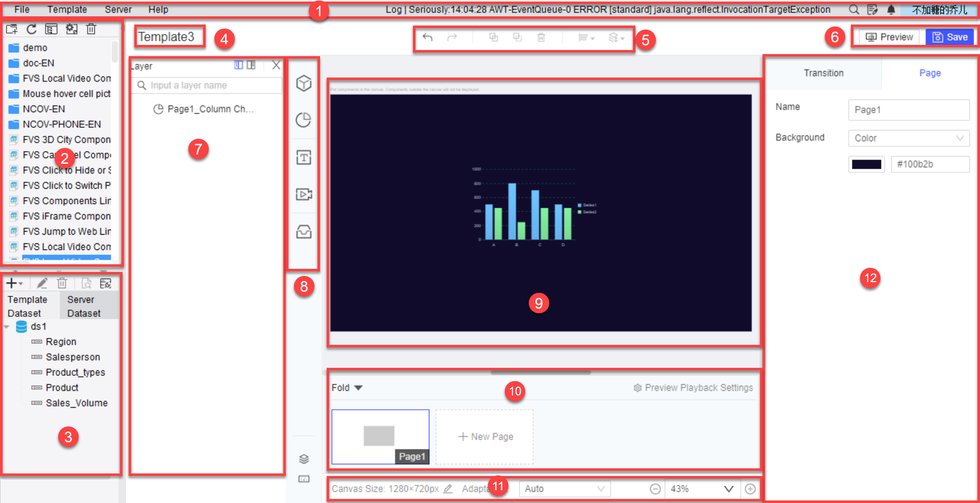
Task: Open the Template menu
Action: (x=67, y=9)
